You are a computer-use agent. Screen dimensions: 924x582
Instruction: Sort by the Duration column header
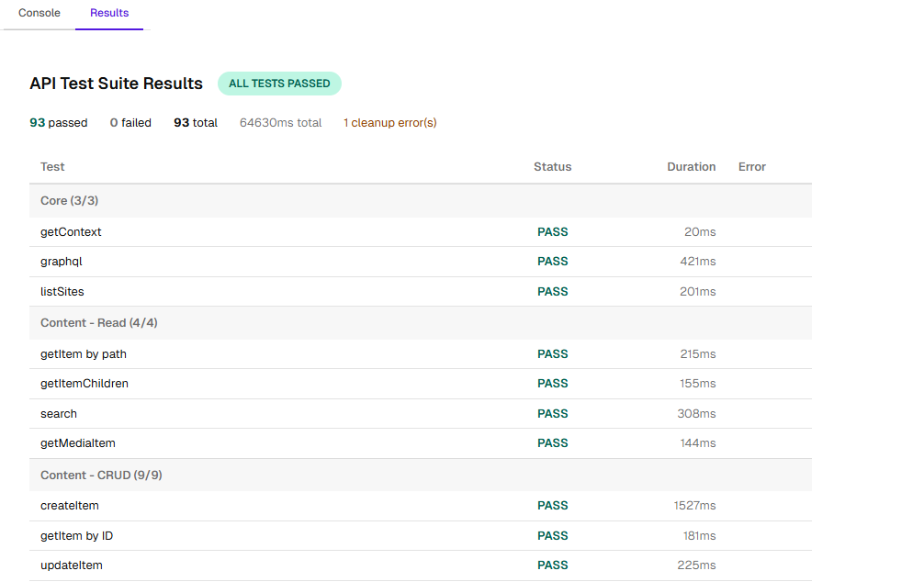[x=692, y=166]
